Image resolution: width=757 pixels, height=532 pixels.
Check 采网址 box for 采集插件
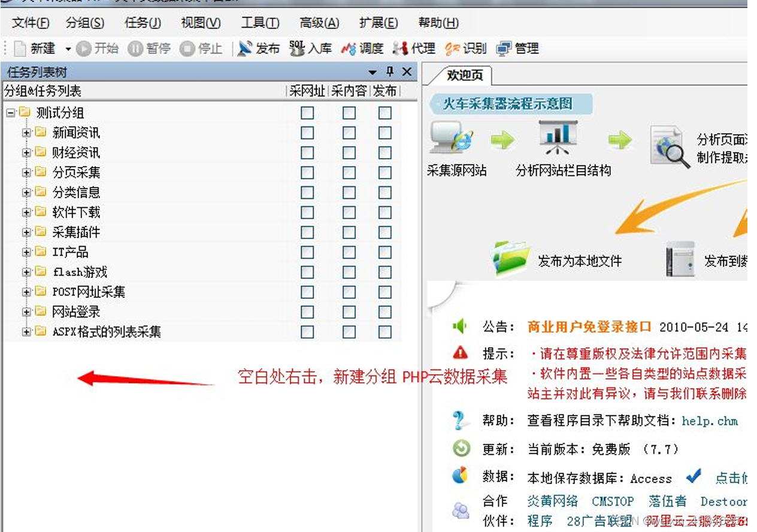click(307, 232)
